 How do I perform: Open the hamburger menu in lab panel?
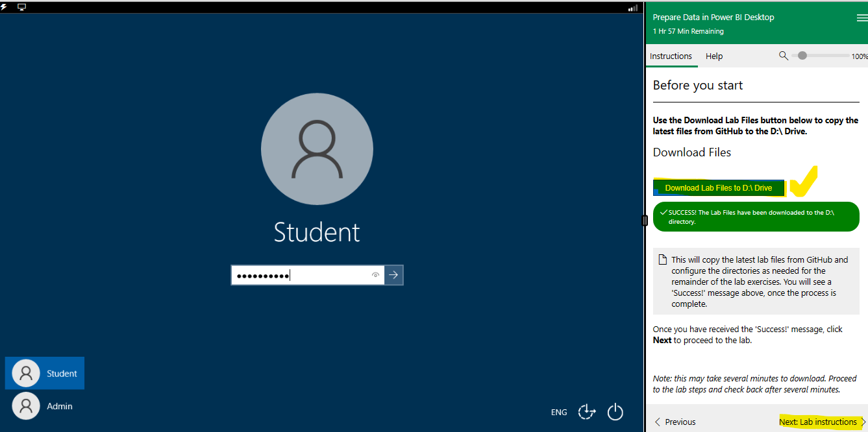(x=862, y=18)
